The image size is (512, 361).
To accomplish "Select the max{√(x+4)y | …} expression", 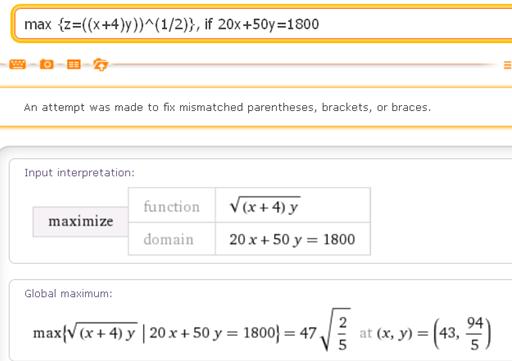I will [156, 333].
